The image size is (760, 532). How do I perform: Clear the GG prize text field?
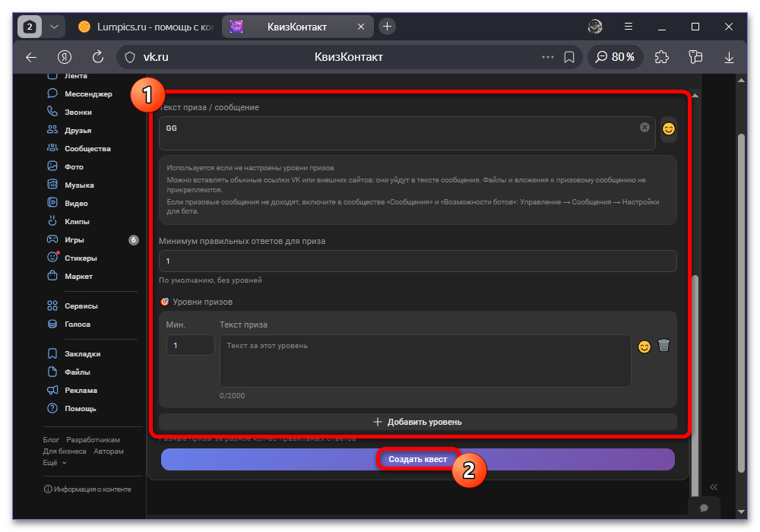pyautogui.click(x=644, y=128)
